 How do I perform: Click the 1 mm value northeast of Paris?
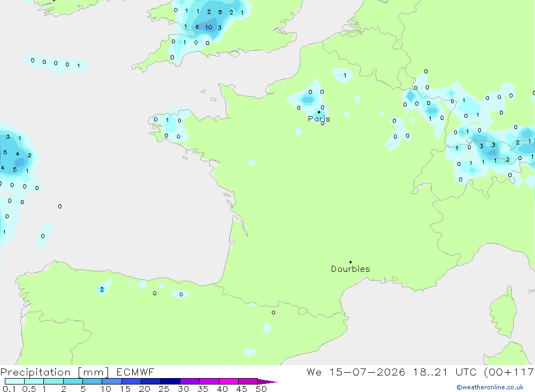[x=345, y=75]
